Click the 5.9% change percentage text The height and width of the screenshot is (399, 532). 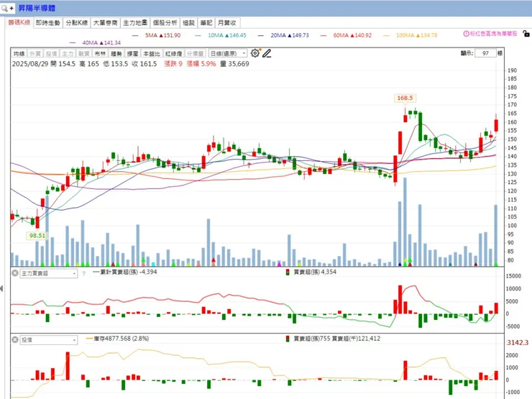point(208,64)
